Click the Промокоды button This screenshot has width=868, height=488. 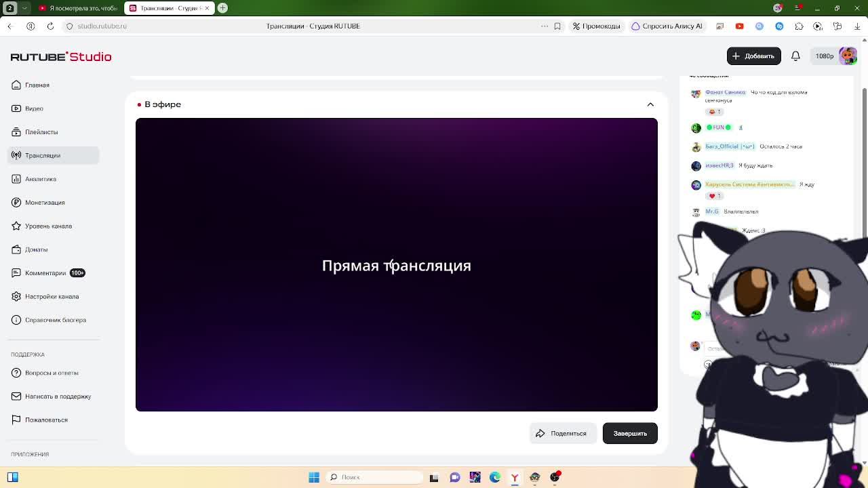pyautogui.click(x=596, y=26)
